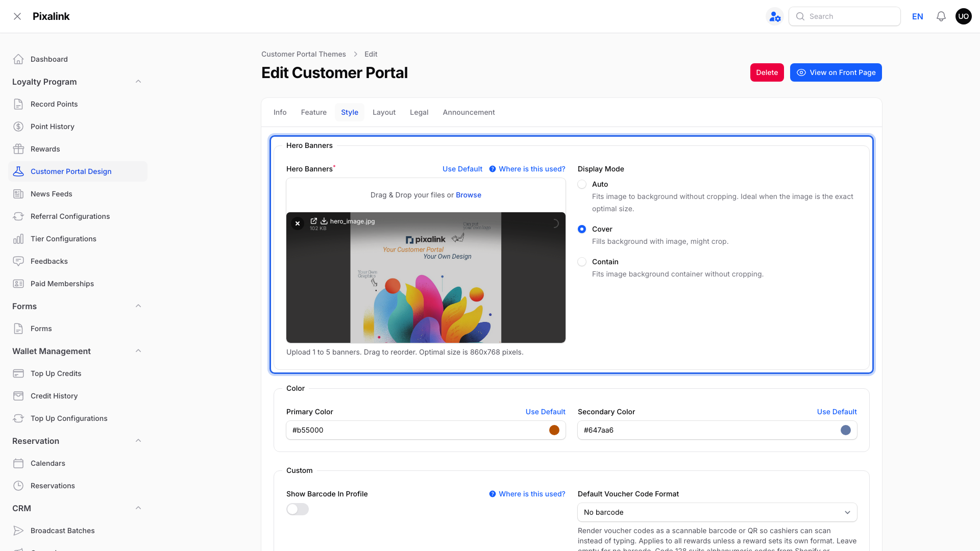This screenshot has width=980, height=551.
Task: Select the Auto display mode
Action: 582,184
